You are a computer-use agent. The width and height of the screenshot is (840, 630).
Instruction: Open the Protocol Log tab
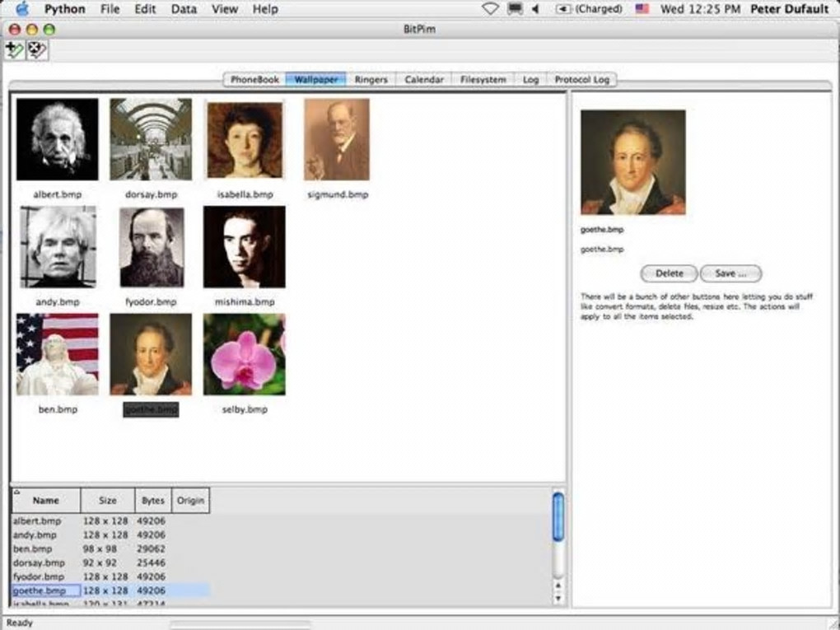pos(581,79)
